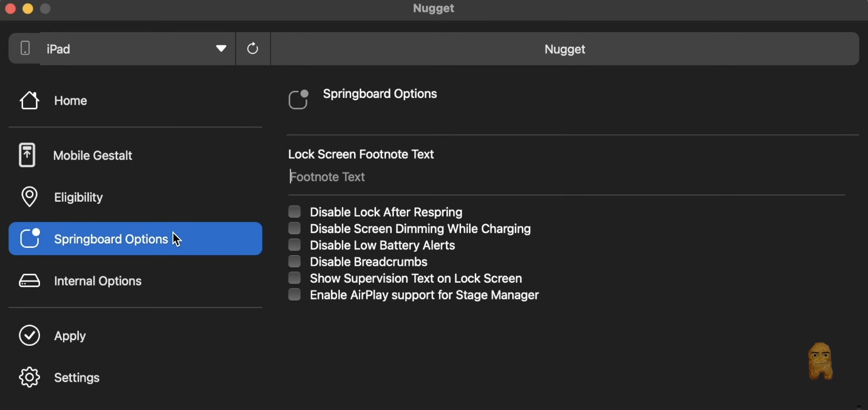
Task: Click the Internal Options drive icon
Action: (x=29, y=280)
